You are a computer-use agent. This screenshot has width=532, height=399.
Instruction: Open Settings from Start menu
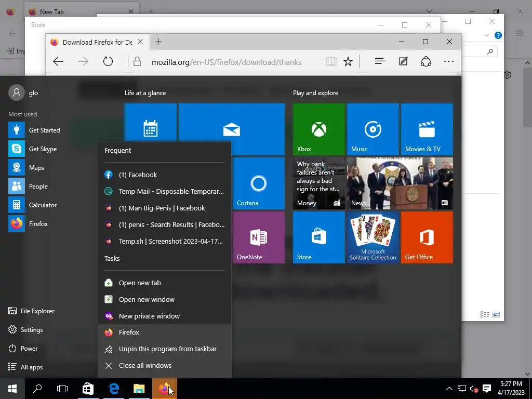pyautogui.click(x=26, y=329)
